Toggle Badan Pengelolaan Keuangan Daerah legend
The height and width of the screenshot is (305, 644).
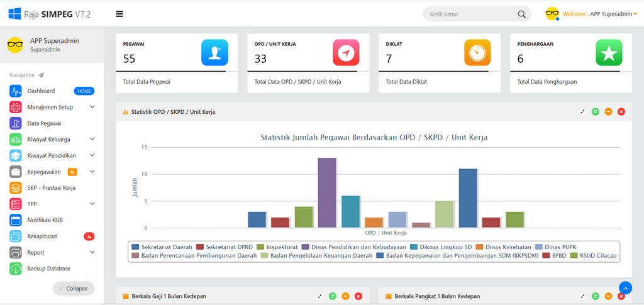[318, 255]
